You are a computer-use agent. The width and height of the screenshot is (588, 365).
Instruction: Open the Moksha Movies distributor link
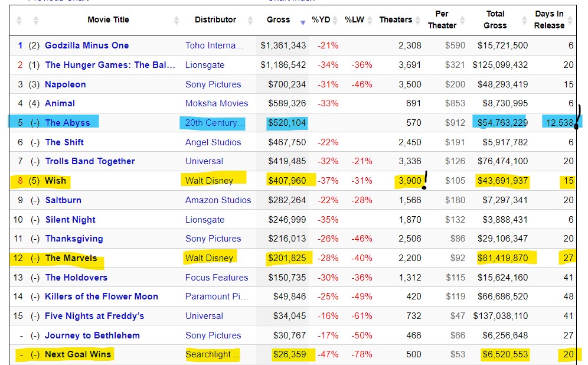216,103
